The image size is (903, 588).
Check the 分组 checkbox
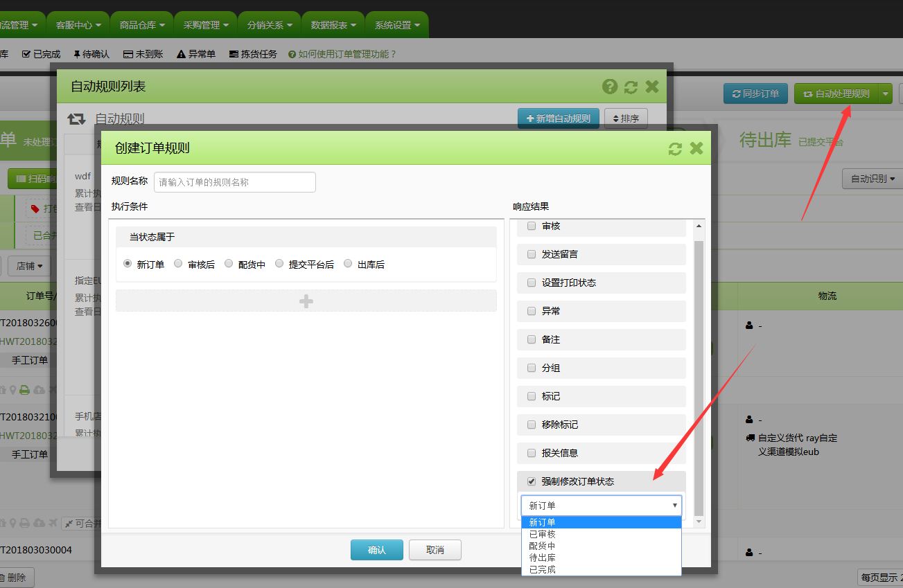[x=532, y=368]
